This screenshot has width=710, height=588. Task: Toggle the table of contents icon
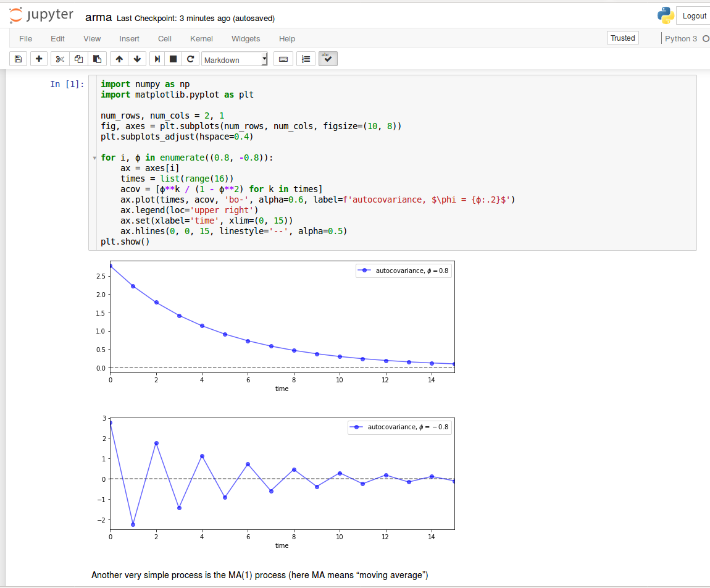[306, 59]
